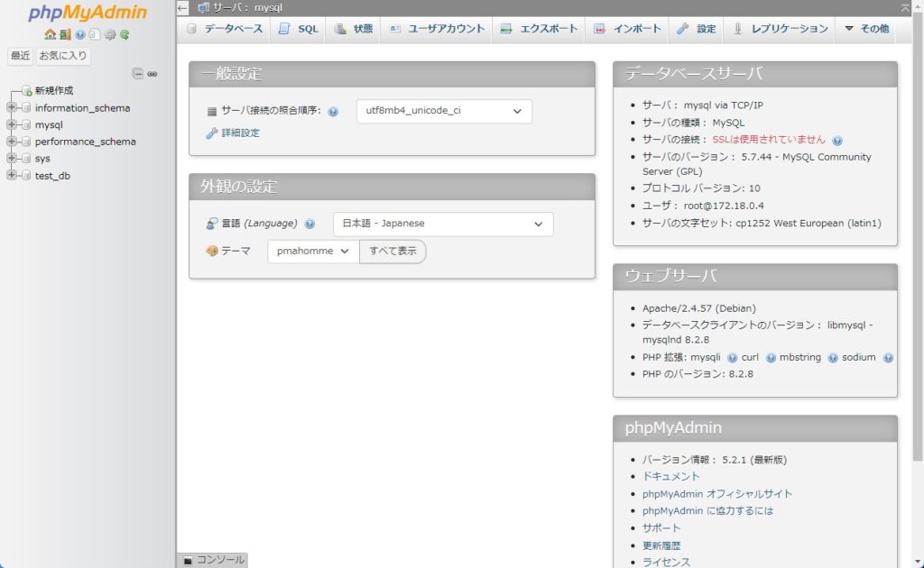Click the 新規作成 item in database tree
This screenshot has height=568, width=924.
54,91
